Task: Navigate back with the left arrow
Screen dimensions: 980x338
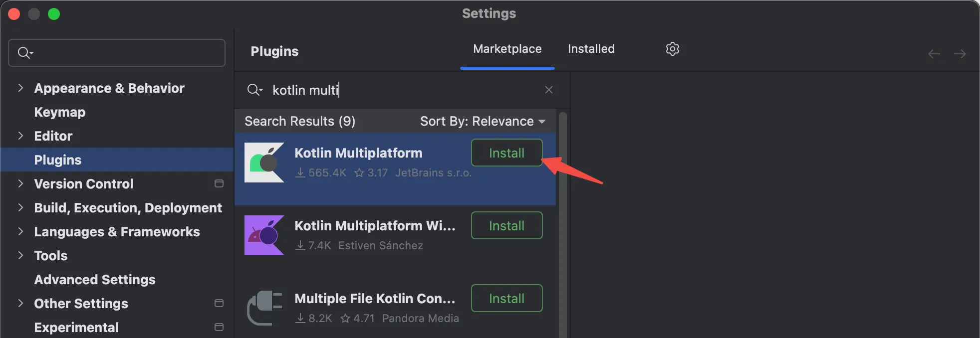Action: tap(934, 54)
